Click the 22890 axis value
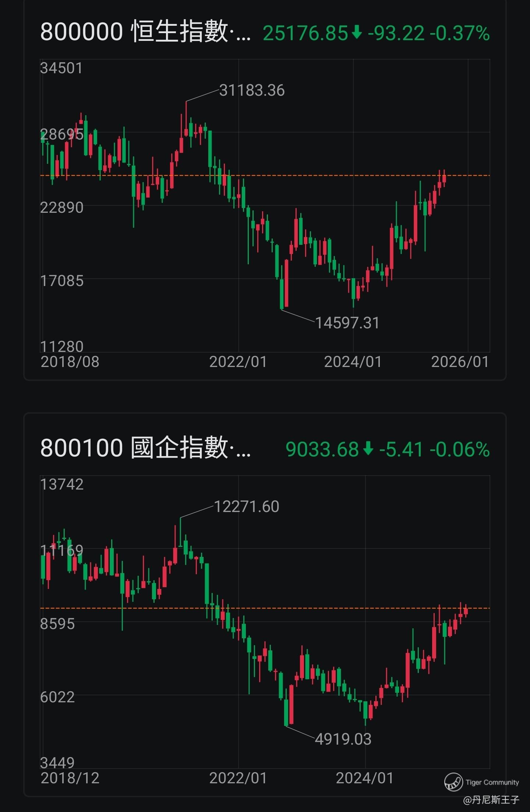The width and height of the screenshot is (530, 812). [x=62, y=208]
